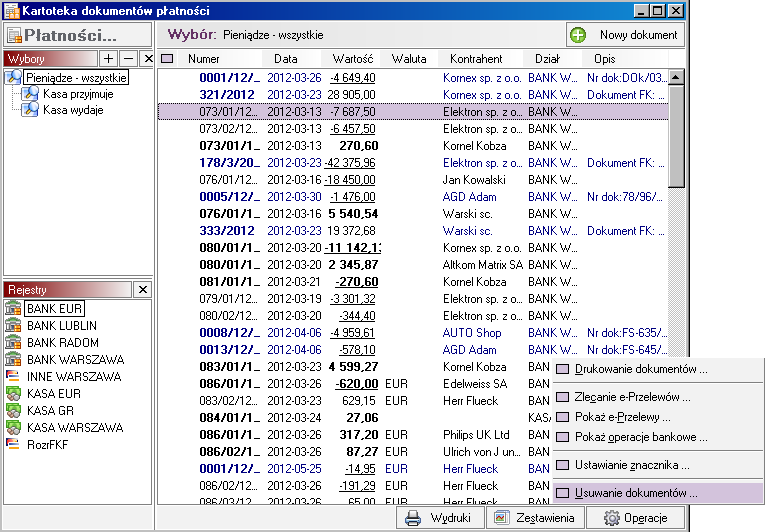The height and width of the screenshot is (532, 766).
Task: Click the AUTO Shop contractor cell
Action: tap(472, 333)
